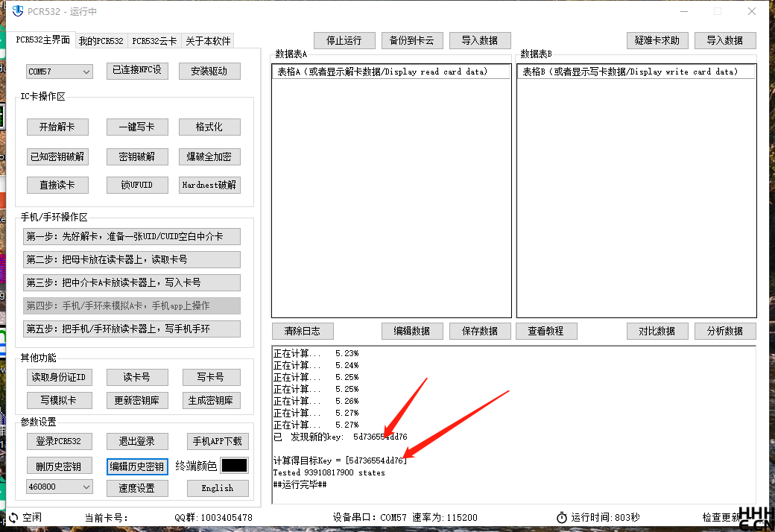Switch to the 我的PCR532 tab
The height and width of the screenshot is (532, 775).
[x=101, y=41]
